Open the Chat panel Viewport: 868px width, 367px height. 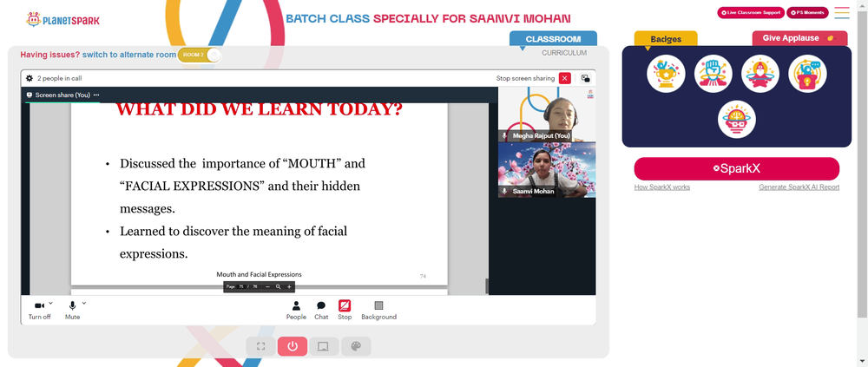click(321, 310)
